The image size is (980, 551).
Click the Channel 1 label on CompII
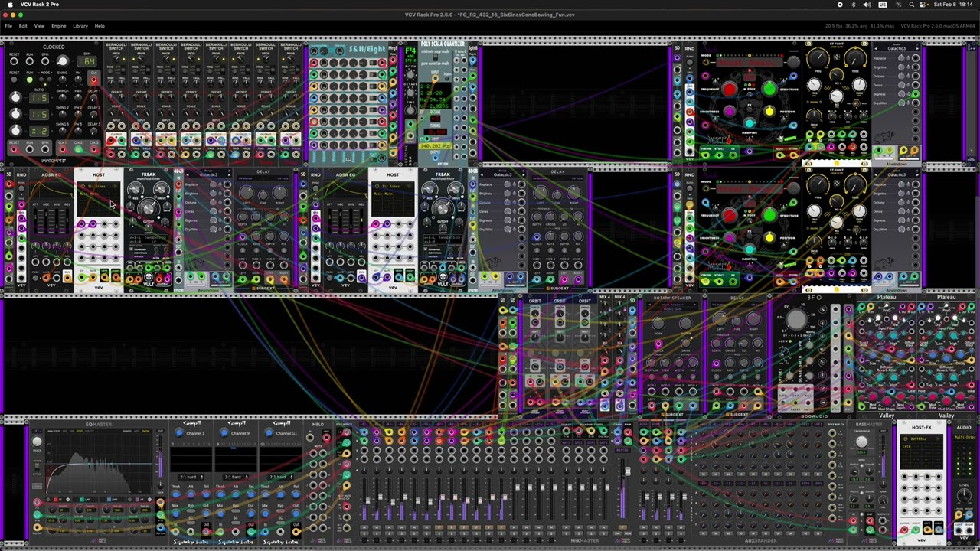click(x=194, y=433)
